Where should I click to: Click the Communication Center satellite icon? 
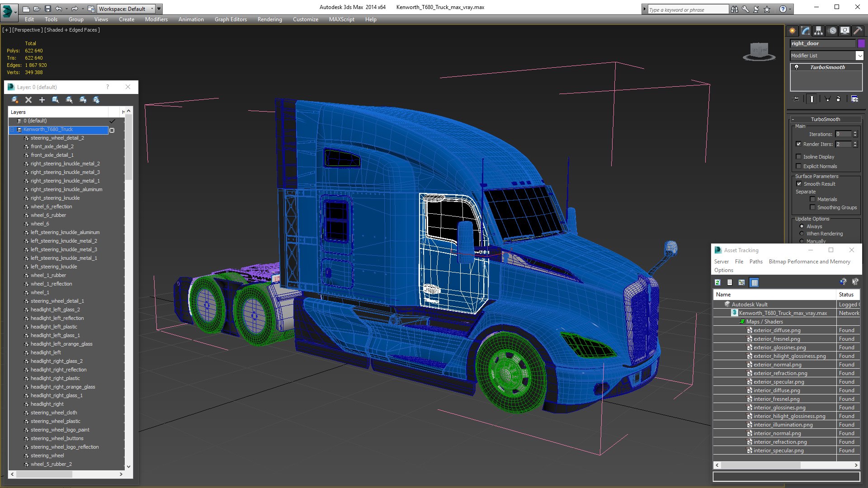click(x=756, y=9)
